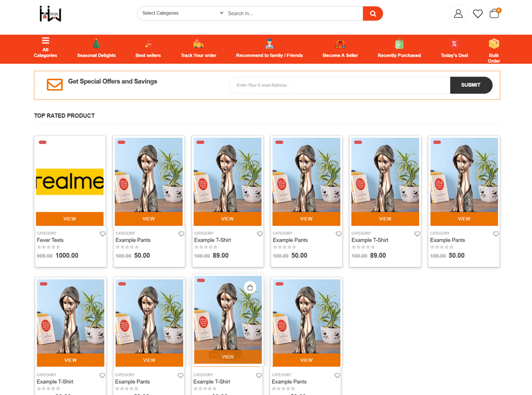This screenshot has width=532, height=395.
Task: Expand the Select Categories dropdown
Action: 182,13
